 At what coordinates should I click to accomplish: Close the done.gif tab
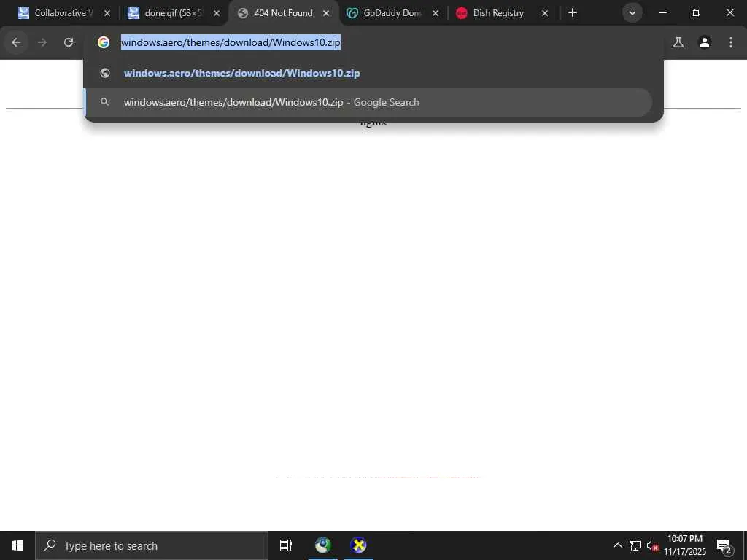click(217, 13)
